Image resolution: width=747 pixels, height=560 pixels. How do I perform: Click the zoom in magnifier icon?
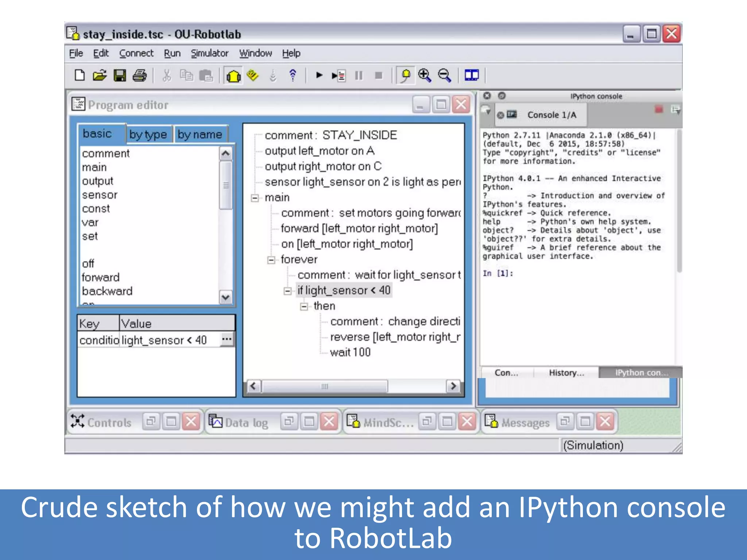(x=425, y=75)
